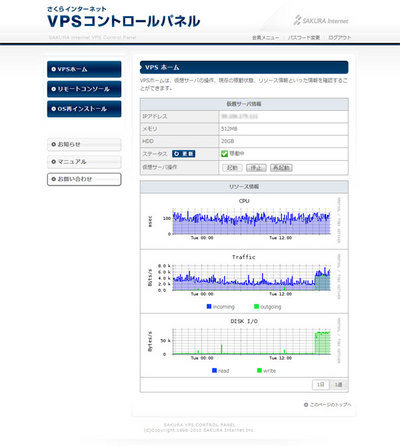This screenshot has width=400, height=447.
Task: Stop the server with the 停止 button
Action: (256, 168)
